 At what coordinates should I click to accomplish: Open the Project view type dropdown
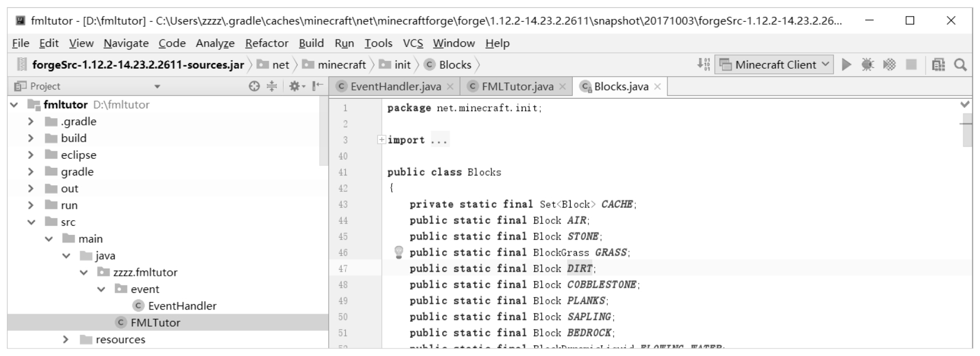pos(157,87)
